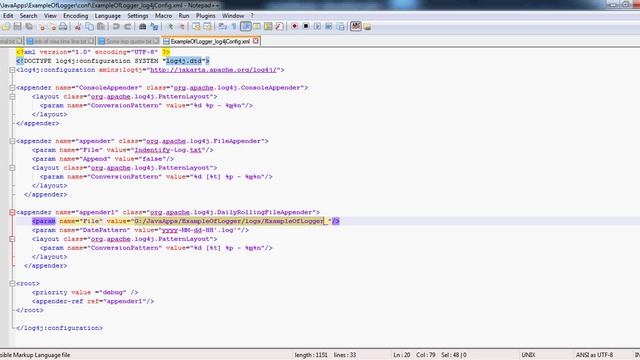Open the Encoding menu
Viewport: 640px width, 360px height.
click(x=76, y=16)
